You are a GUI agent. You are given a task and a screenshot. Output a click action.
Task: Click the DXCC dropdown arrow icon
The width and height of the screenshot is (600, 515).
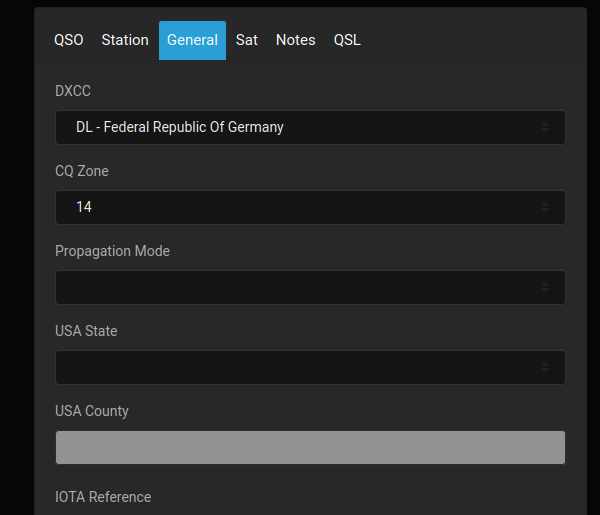(545, 127)
